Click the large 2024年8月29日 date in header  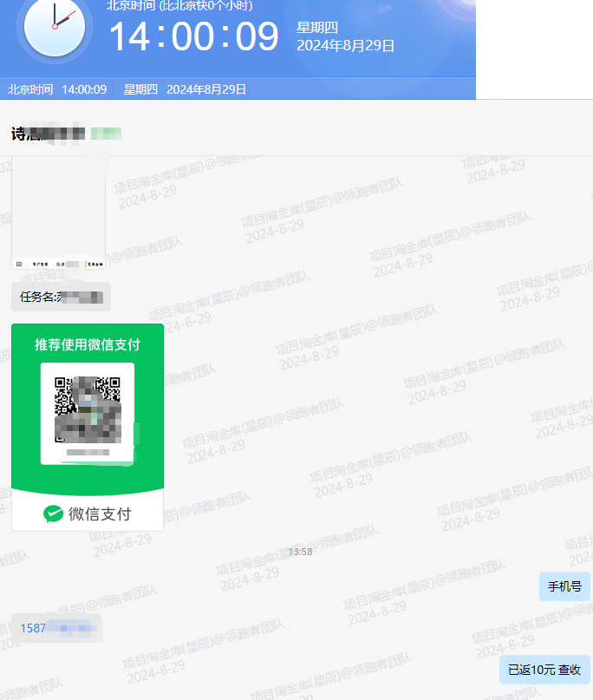pyautogui.click(x=345, y=46)
